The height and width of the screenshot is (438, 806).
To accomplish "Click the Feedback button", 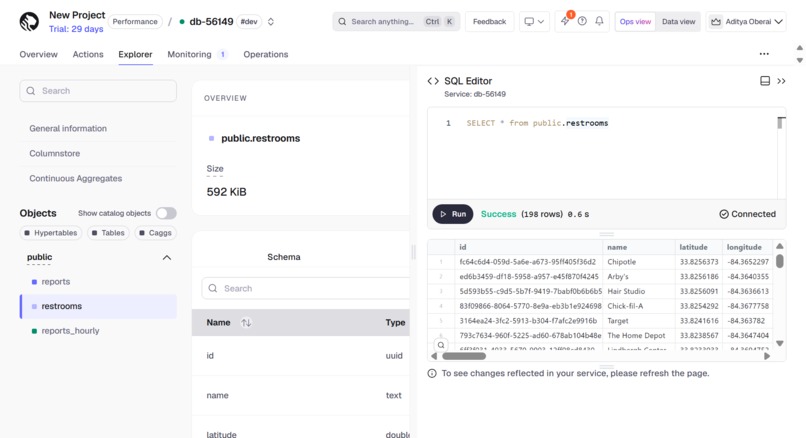I will [489, 22].
